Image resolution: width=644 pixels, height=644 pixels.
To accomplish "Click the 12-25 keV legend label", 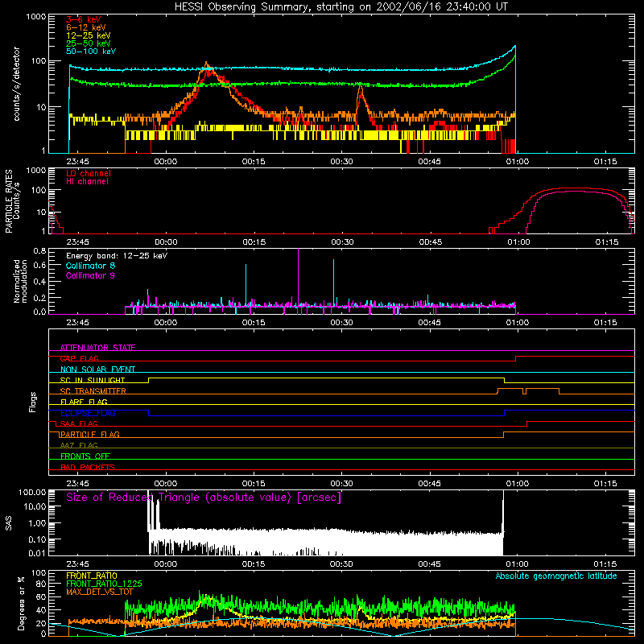I will [89, 35].
